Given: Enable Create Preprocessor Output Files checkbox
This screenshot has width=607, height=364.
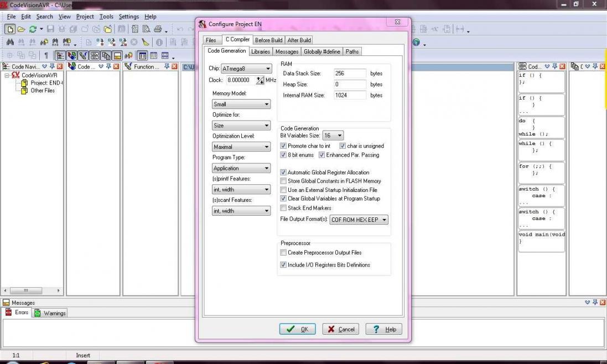Looking at the screenshot, I should click(283, 253).
